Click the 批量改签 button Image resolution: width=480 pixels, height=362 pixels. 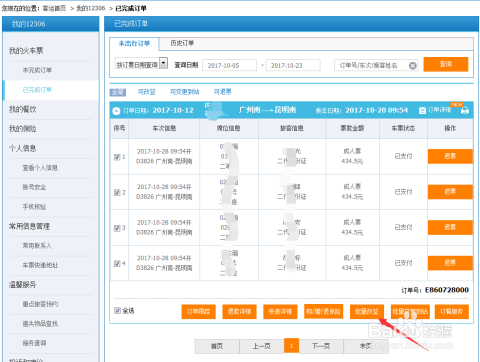coord(367,312)
